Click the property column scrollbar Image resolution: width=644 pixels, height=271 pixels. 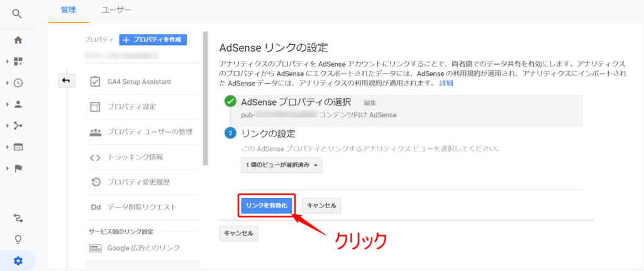click(206, 99)
